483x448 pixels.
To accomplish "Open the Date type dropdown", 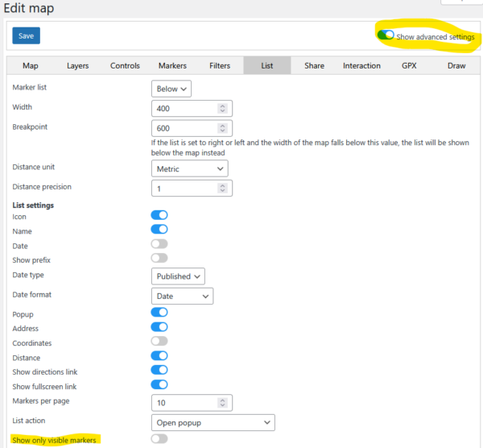I will (x=178, y=276).
